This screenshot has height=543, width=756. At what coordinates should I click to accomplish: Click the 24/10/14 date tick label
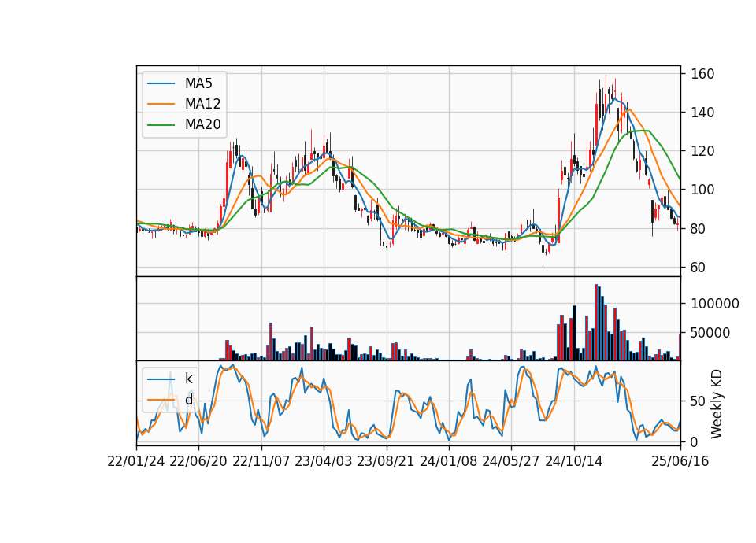click(x=574, y=462)
